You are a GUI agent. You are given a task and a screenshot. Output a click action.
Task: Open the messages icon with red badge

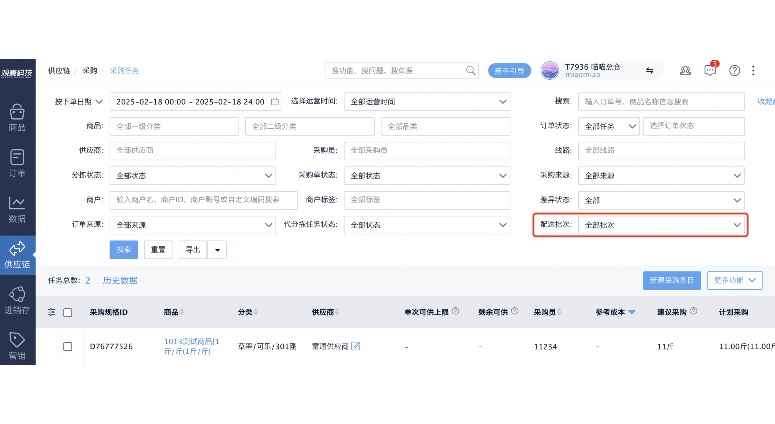click(x=710, y=70)
